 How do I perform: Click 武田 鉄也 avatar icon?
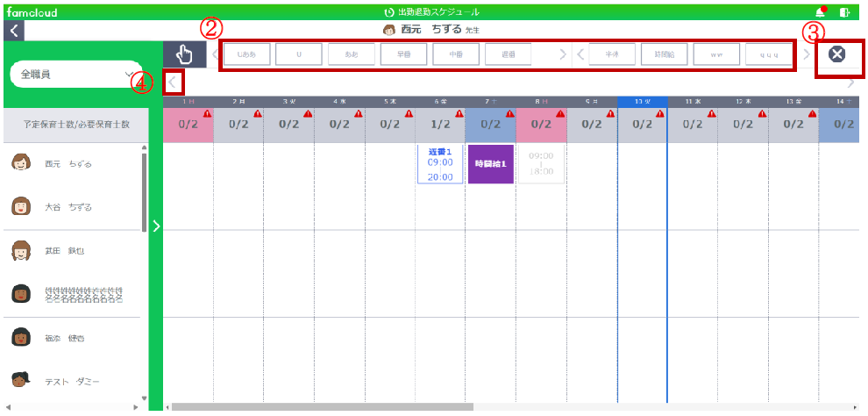click(21, 251)
